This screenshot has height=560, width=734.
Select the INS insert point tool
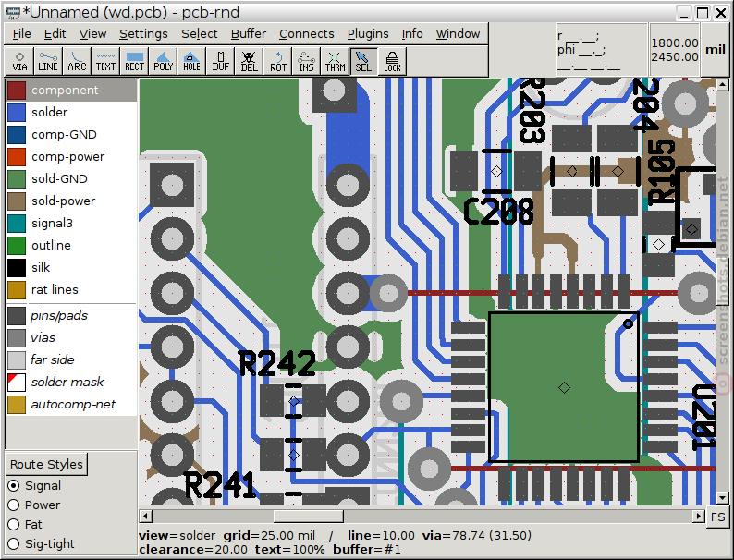coord(306,61)
